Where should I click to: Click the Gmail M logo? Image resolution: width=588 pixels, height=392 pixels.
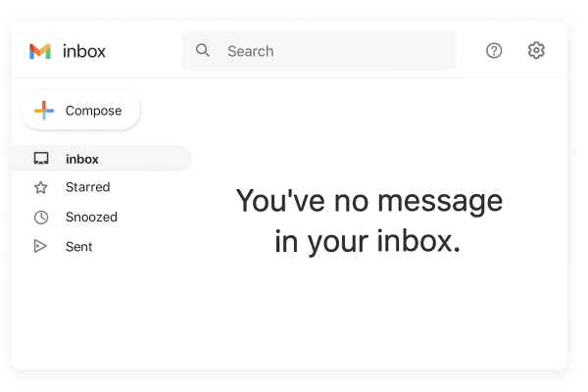(x=39, y=51)
